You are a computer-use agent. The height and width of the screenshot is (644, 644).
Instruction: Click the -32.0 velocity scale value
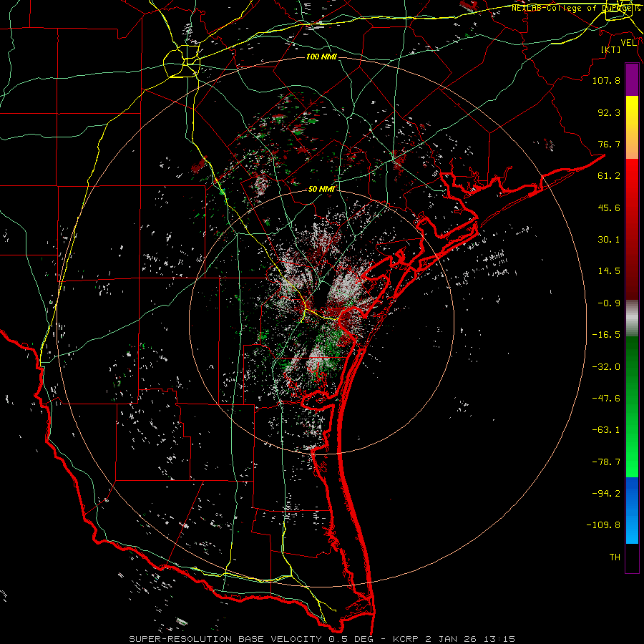[606, 367]
